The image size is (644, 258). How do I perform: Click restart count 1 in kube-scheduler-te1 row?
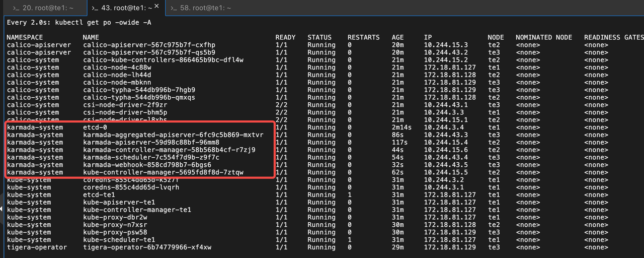click(350, 240)
